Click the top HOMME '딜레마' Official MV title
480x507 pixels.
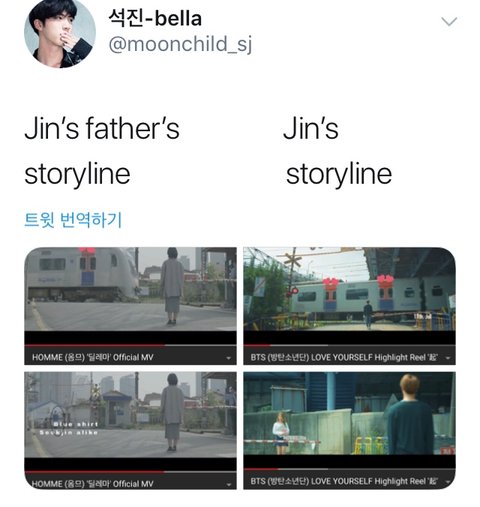point(93,358)
